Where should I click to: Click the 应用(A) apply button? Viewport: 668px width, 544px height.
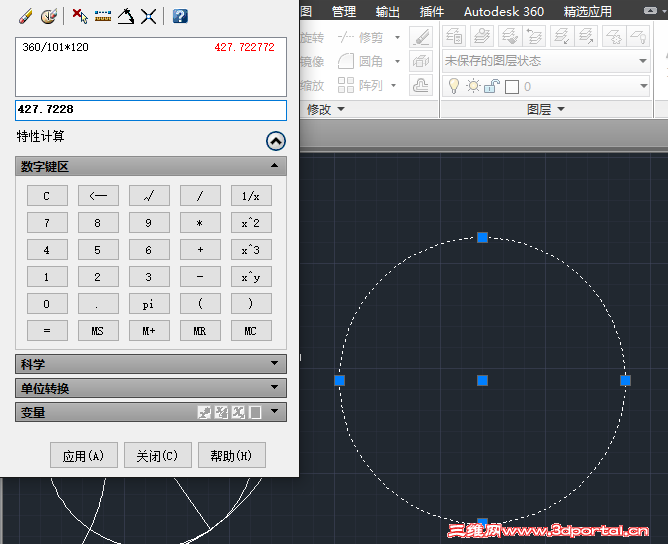tap(84, 455)
